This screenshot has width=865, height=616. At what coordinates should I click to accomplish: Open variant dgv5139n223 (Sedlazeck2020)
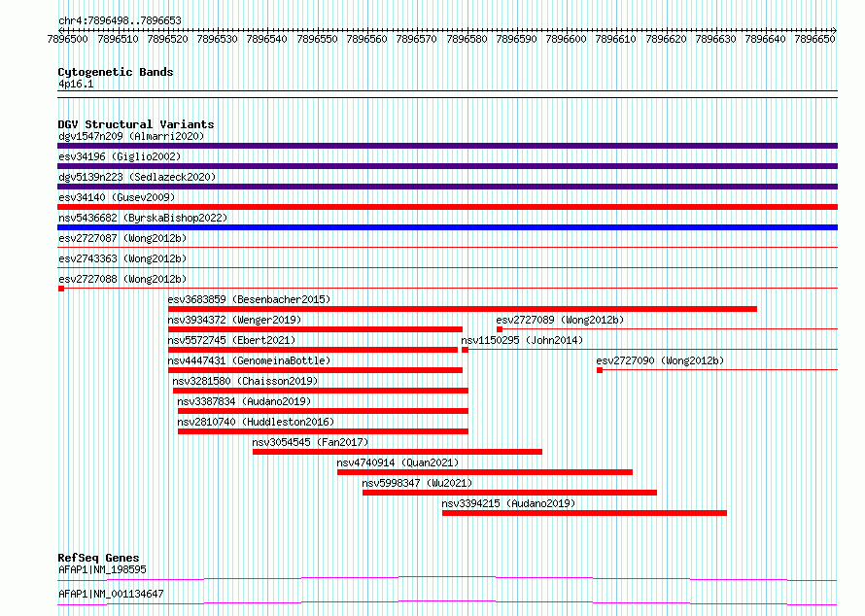coord(137,177)
